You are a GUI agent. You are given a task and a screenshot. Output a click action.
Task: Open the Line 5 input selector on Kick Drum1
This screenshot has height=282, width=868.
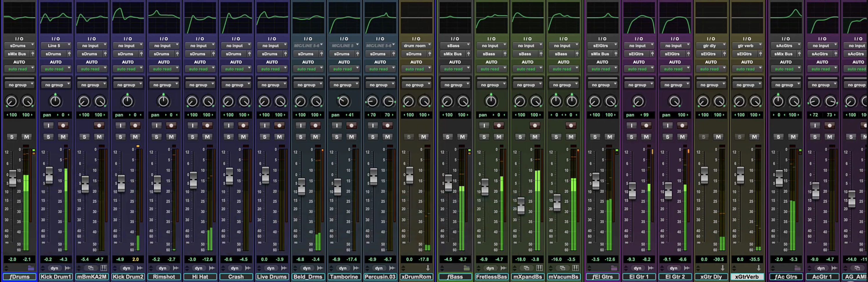pos(56,45)
